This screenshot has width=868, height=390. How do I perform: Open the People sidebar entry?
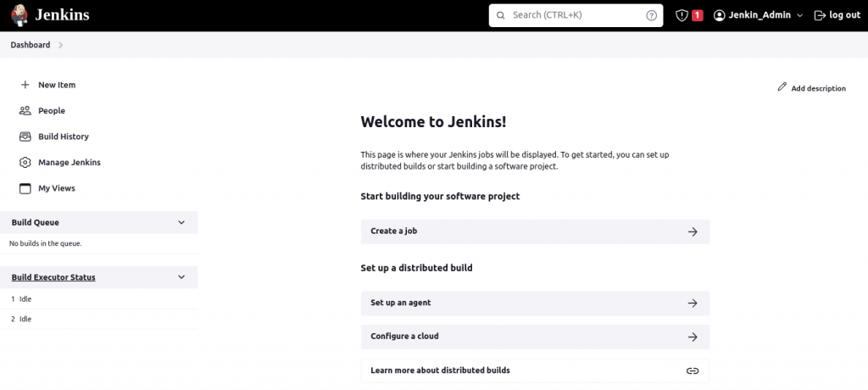tap(52, 111)
